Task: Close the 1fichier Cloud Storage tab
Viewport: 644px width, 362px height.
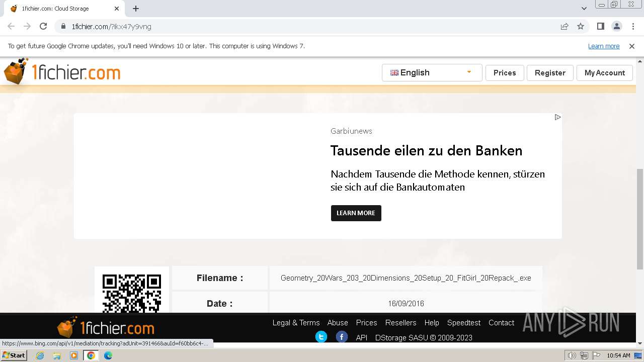Action: pyautogui.click(x=117, y=9)
